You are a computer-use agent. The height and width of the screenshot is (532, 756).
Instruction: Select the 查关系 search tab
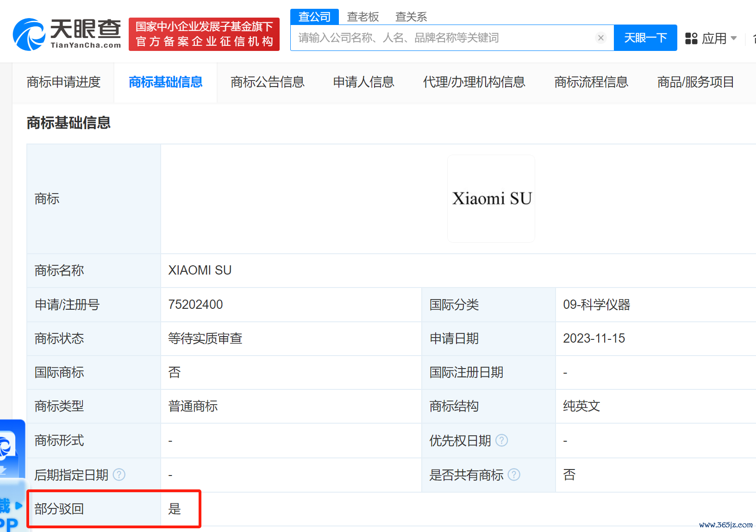pyautogui.click(x=411, y=17)
